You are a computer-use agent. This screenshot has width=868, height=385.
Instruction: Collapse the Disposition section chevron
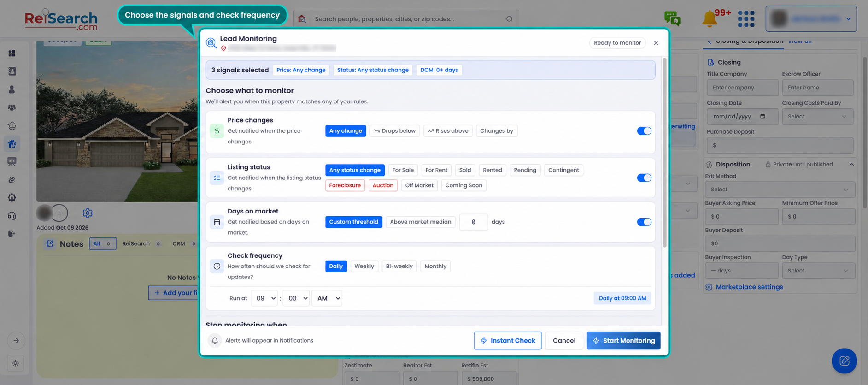point(851,165)
